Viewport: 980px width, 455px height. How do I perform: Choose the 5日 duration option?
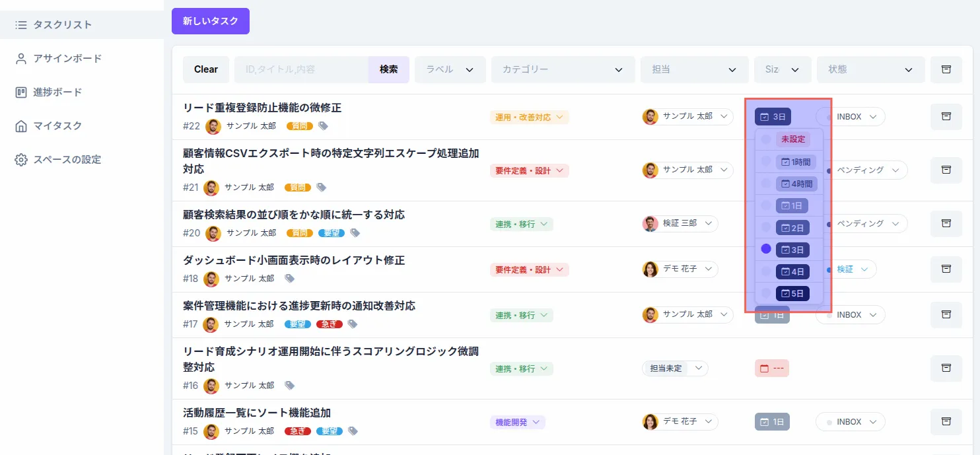coord(792,293)
